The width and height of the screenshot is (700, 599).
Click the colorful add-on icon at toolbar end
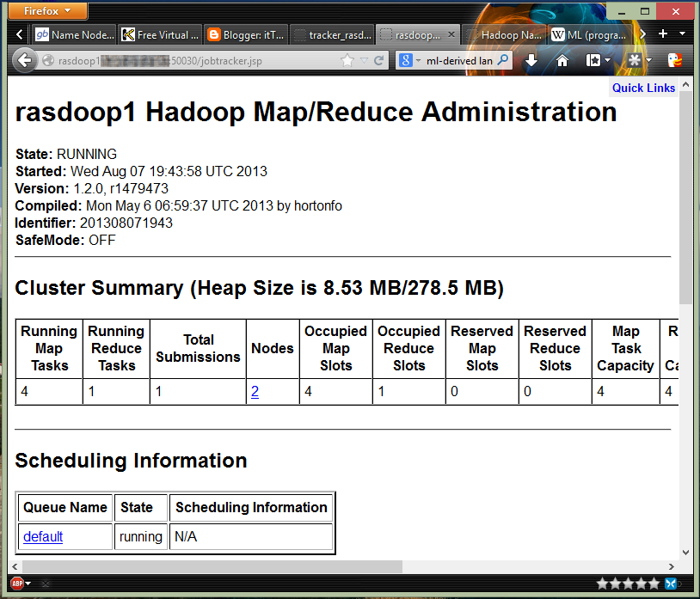674,60
